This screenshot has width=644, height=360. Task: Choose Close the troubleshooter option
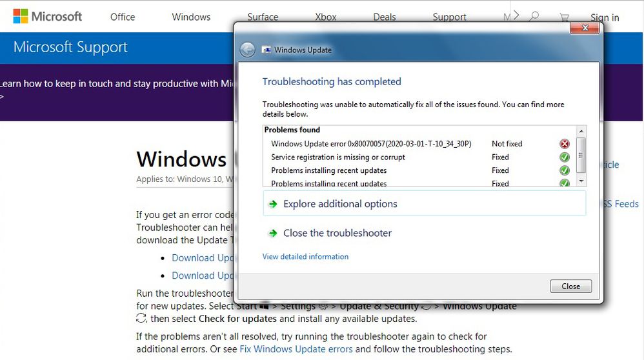tap(337, 233)
